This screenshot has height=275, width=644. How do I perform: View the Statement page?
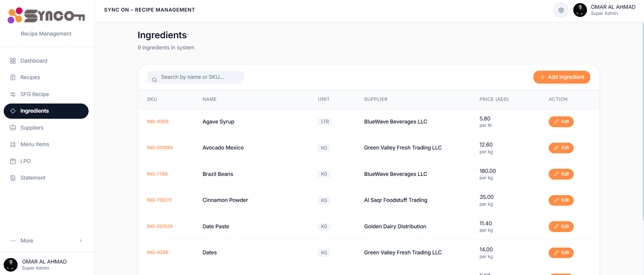46,178
